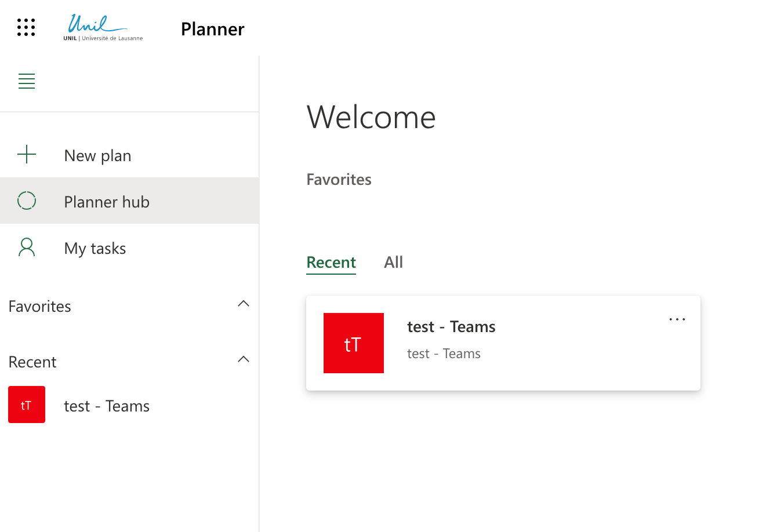The height and width of the screenshot is (532, 777).
Task: Click the plus icon beside New plan
Action: pyautogui.click(x=27, y=155)
